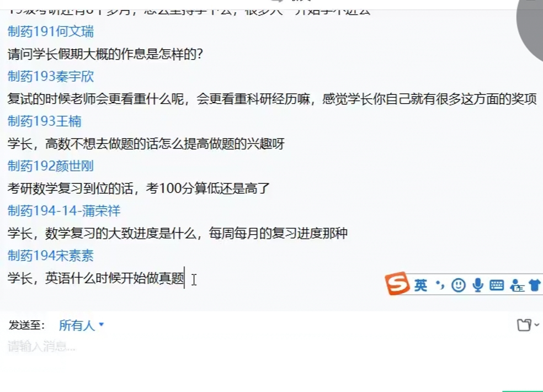Screen dimensions: 543x392
Task: Open the Sogou account profile icon
Action: pyautogui.click(x=517, y=285)
